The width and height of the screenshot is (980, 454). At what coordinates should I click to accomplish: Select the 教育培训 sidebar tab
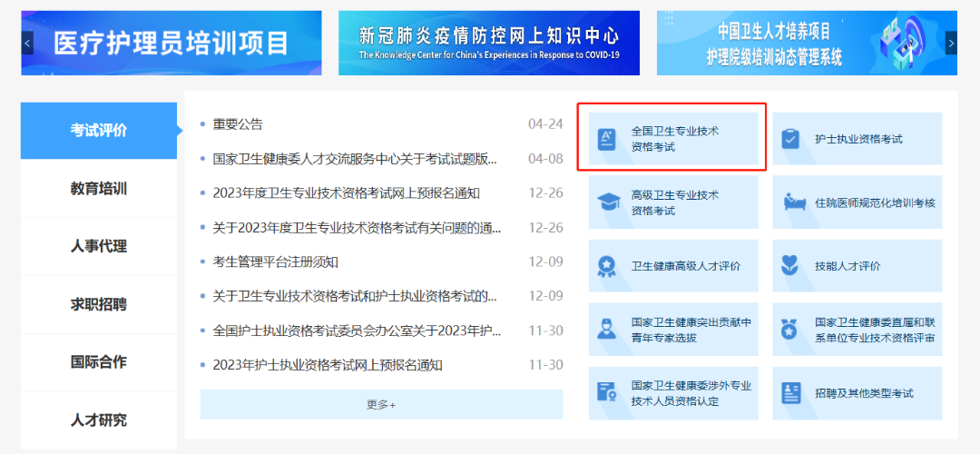(99, 189)
